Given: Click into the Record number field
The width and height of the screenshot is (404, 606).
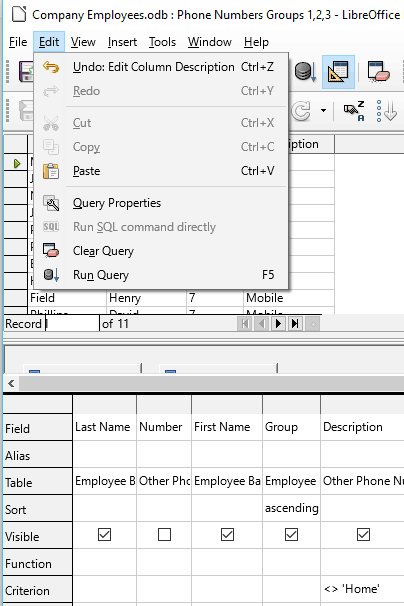Looking at the screenshot, I should click(72, 323).
